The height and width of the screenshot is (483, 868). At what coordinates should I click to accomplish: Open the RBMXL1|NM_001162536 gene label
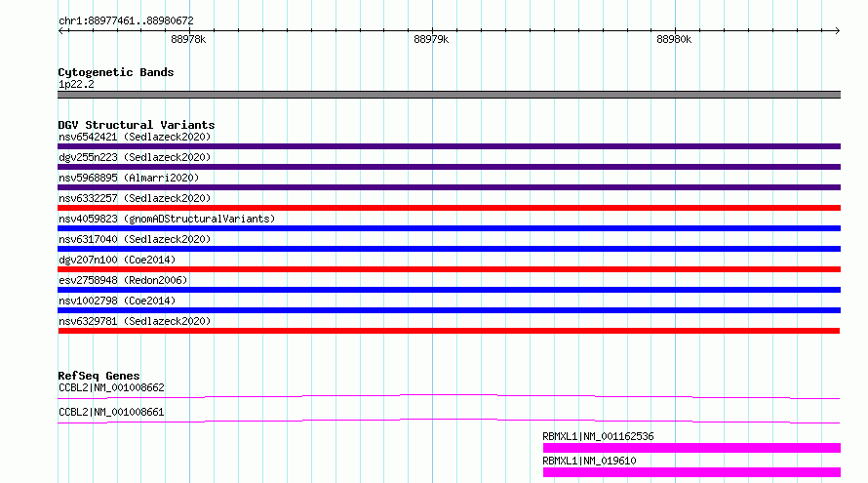click(x=598, y=436)
